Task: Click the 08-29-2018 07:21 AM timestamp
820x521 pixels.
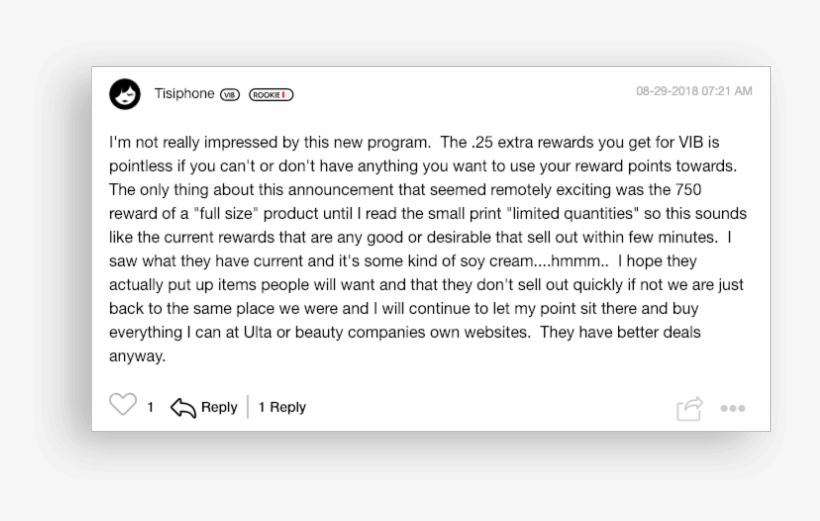Action: 694,92
